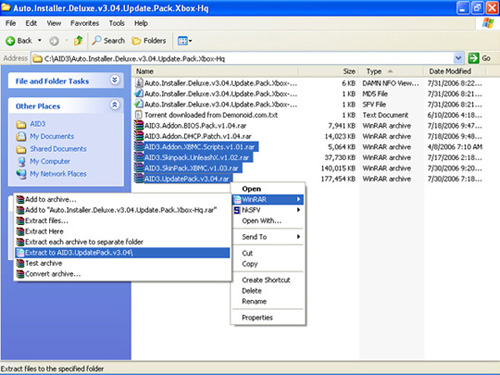500x375 pixels.
Task: Choose Extract Here in WinRAR submenu
Action: pyautogui.click(x=123, y=231)
